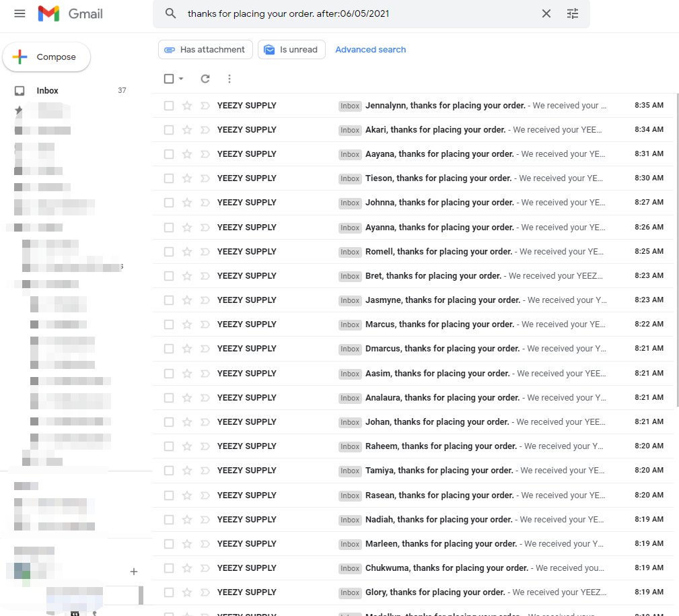Mark the Aayana email as important
The width and height of the screenshot is (679, 616).
tap(205, 154)
